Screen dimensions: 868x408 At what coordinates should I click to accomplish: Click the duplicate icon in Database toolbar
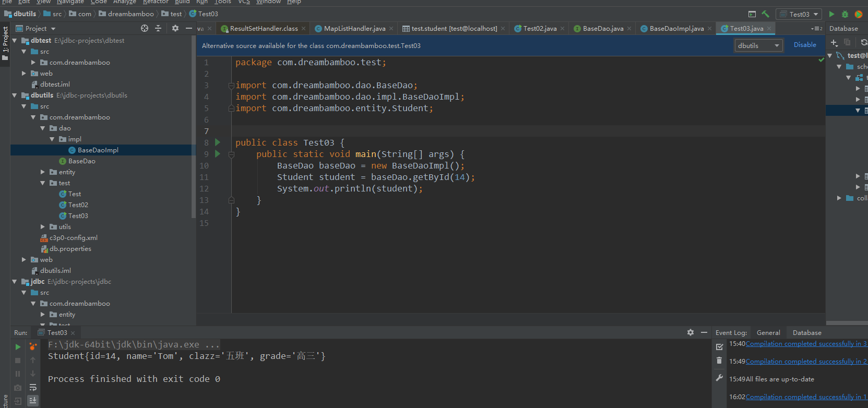(848, 42)
